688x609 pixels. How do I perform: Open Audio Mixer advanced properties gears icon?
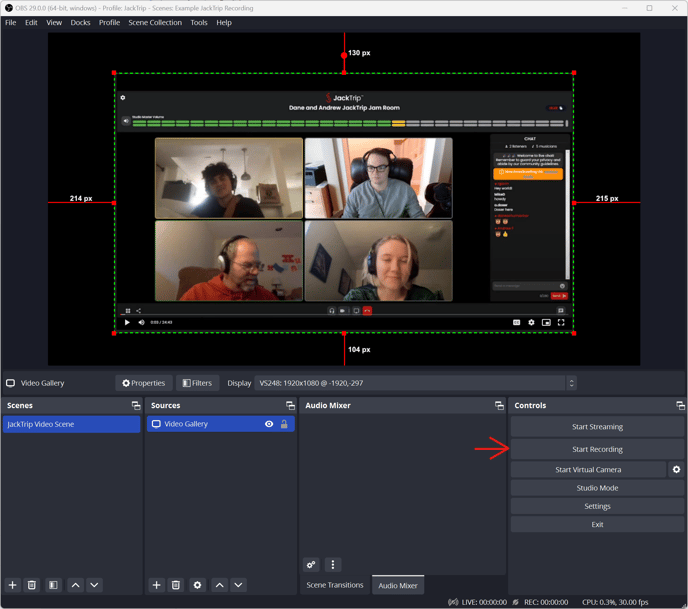(311, 565)
